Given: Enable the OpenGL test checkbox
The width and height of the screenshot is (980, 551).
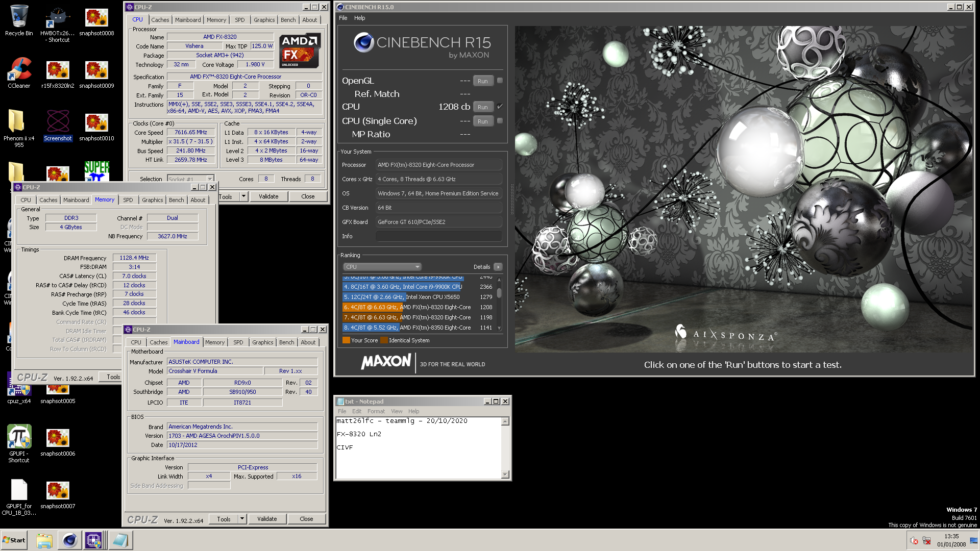Looking at the screenshot, I should (x=500, y=81).
